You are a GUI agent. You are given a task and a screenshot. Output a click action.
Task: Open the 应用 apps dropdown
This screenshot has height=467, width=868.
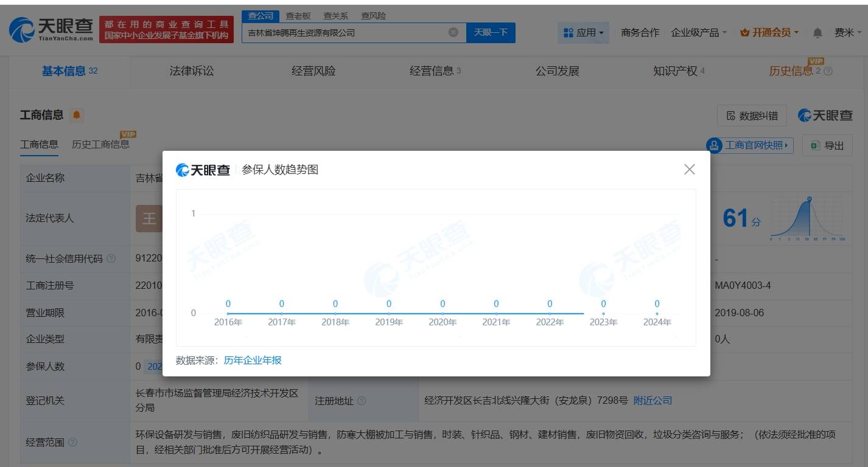pyautogui.click(x=583, y=32)
